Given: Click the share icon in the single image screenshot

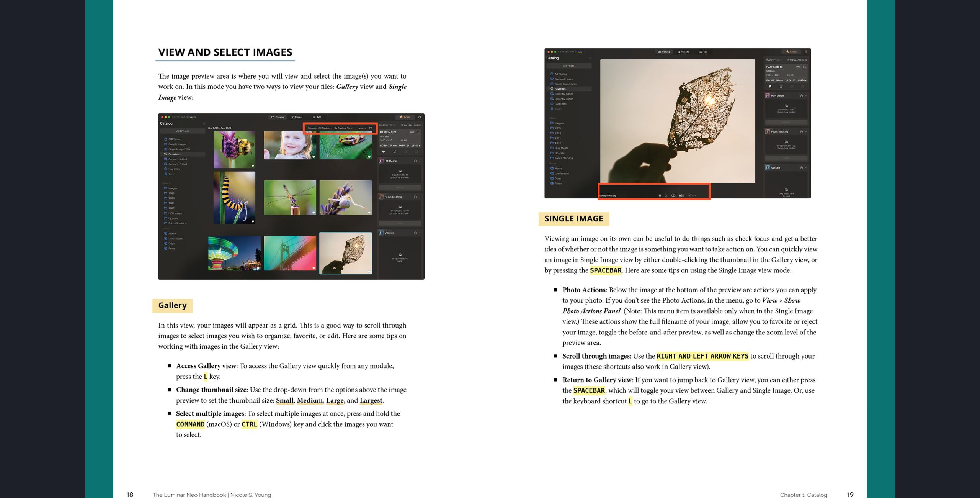Looking at the screenshot, I should 806,52.
